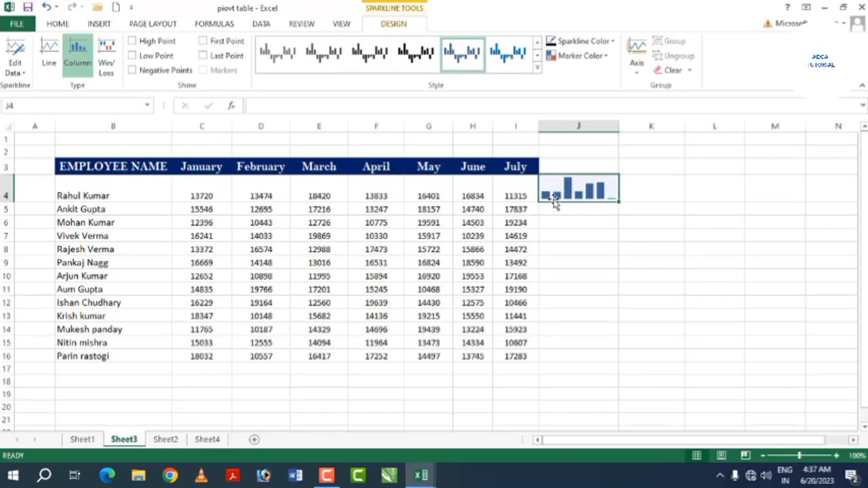Image resolution: width=868 pixels, height=488 pixels.
Task: Open Microsoft Edge from taskbar
Action: tap(107, 475)
